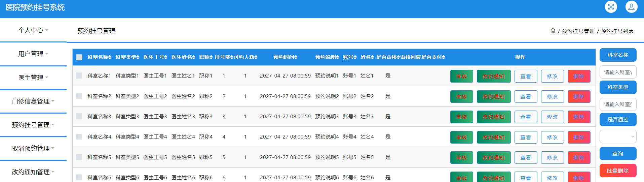
Task: Open the 是否通过 select dropdown
Action: 618,136
